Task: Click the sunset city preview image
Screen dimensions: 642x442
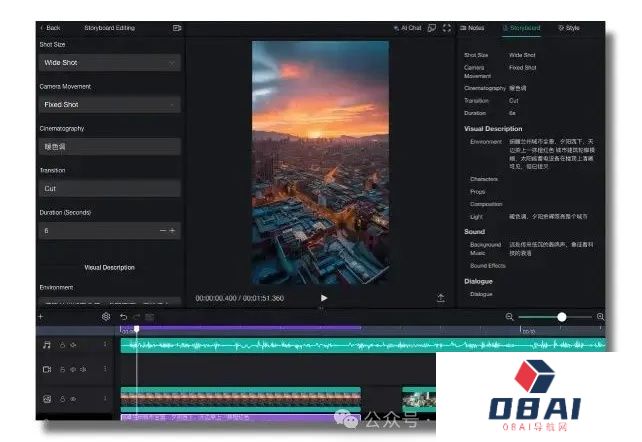Action: [320, 162]
